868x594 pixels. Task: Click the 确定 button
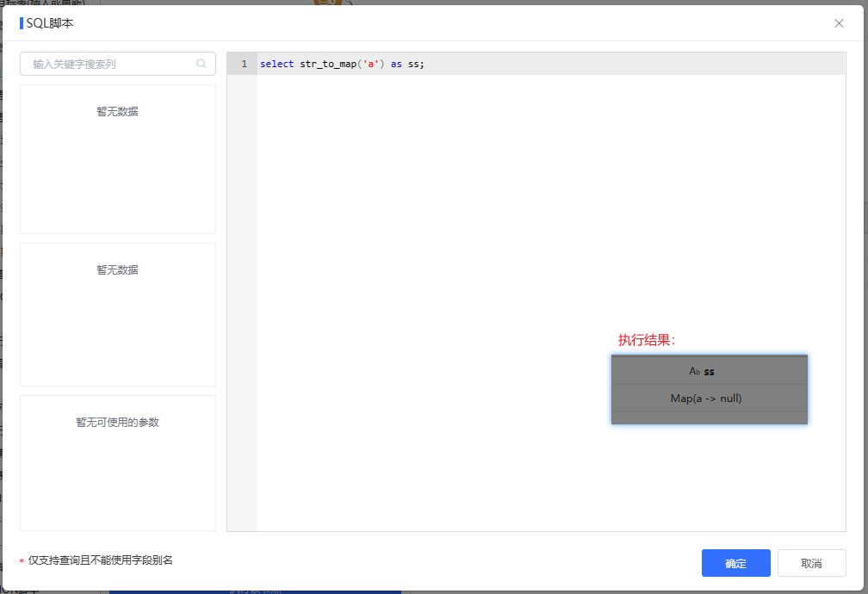(735, 563)
